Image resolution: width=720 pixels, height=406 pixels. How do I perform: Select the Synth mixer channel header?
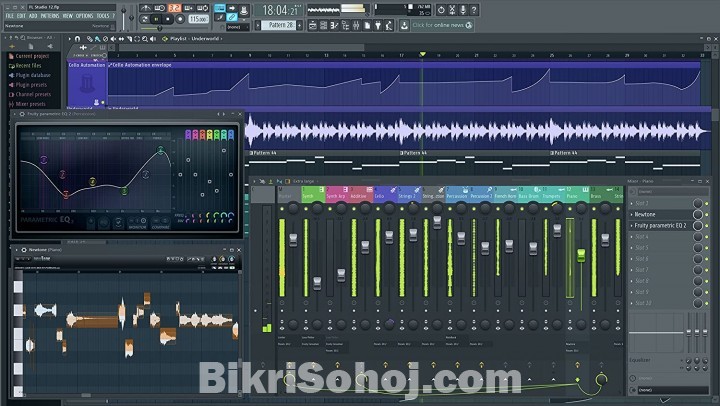[310, 196]
